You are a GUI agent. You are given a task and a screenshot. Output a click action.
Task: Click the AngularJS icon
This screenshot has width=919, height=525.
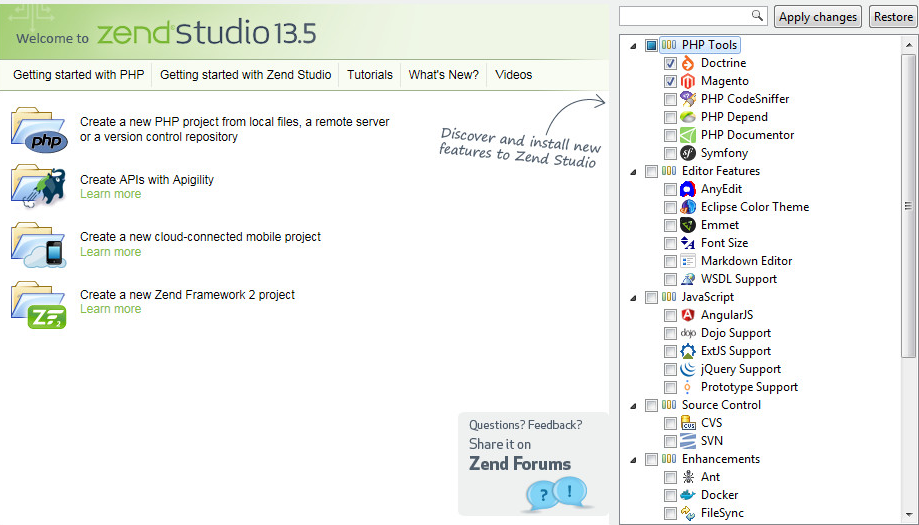click(687, 315)
